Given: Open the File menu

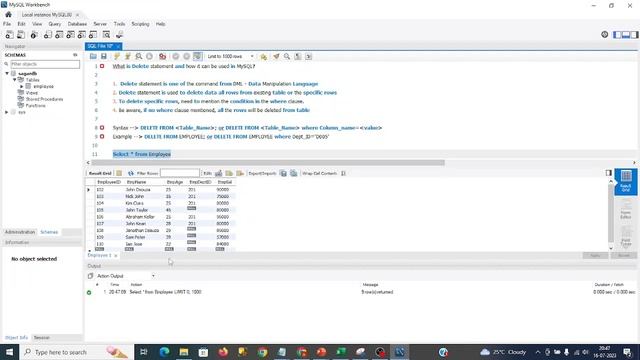Looking at the screenshot, I should point(7,24).
